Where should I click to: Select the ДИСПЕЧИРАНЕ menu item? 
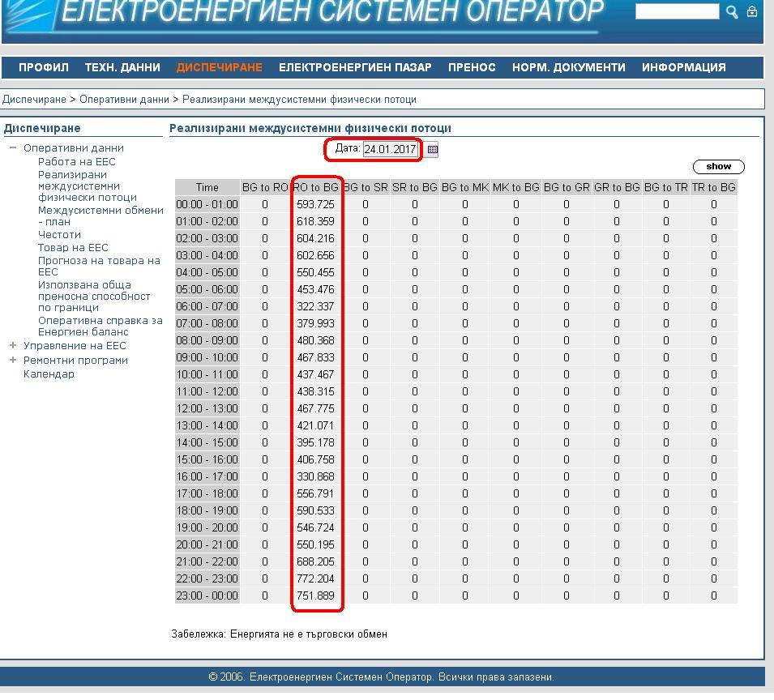point(219,67)
